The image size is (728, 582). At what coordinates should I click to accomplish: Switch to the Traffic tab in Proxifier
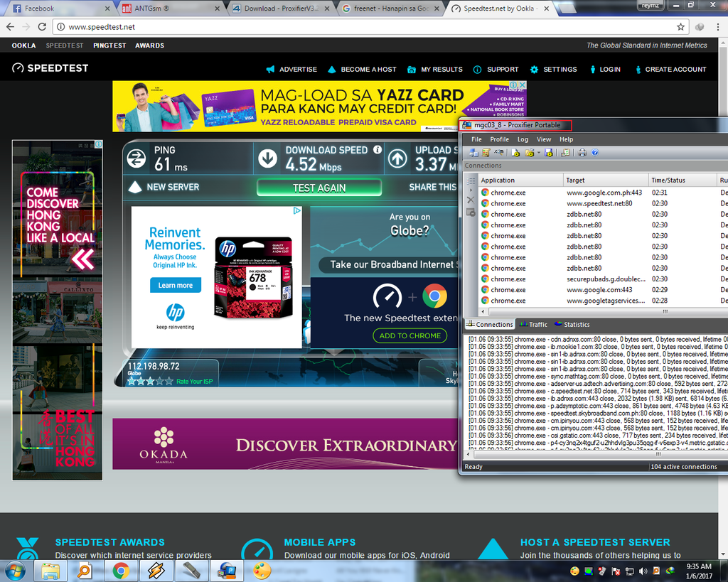[533, 325]
